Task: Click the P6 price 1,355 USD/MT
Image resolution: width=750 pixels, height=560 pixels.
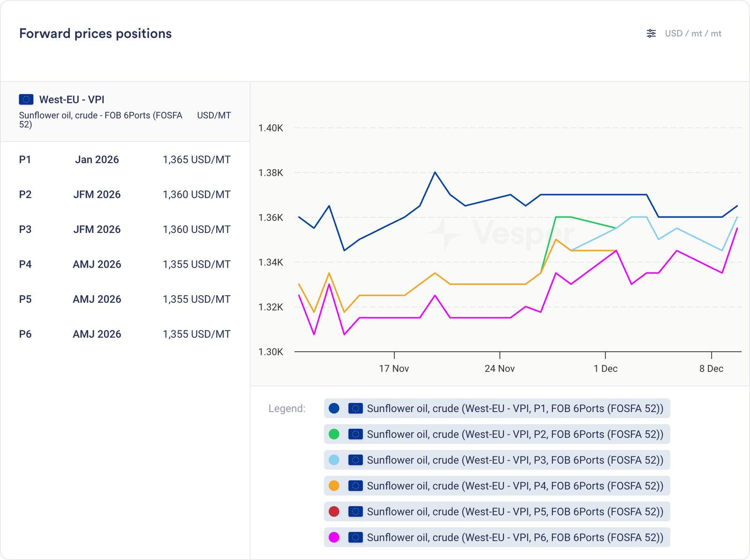Action: tap(196, 334)
